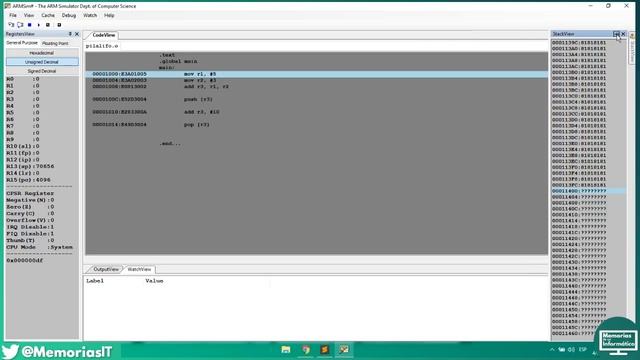
Task: Open the volume tray icon
Action: pyautogui.click(x=571, y=350)
